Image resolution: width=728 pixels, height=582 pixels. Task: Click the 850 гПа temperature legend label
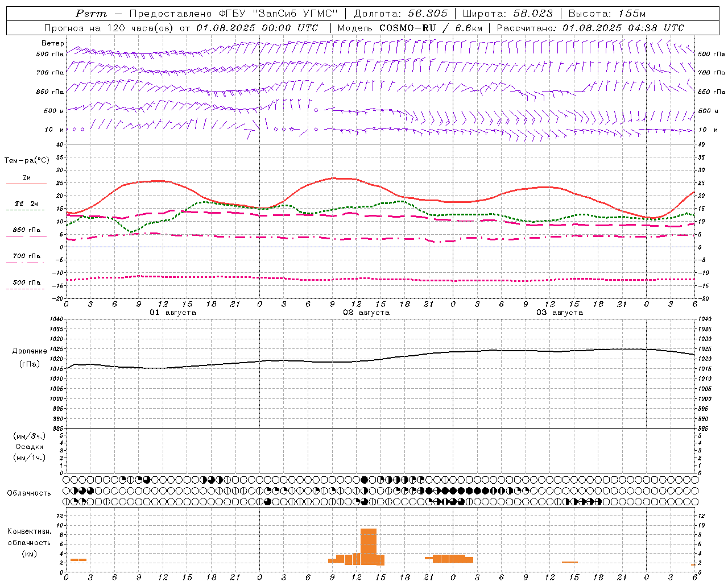click(27, 230)
